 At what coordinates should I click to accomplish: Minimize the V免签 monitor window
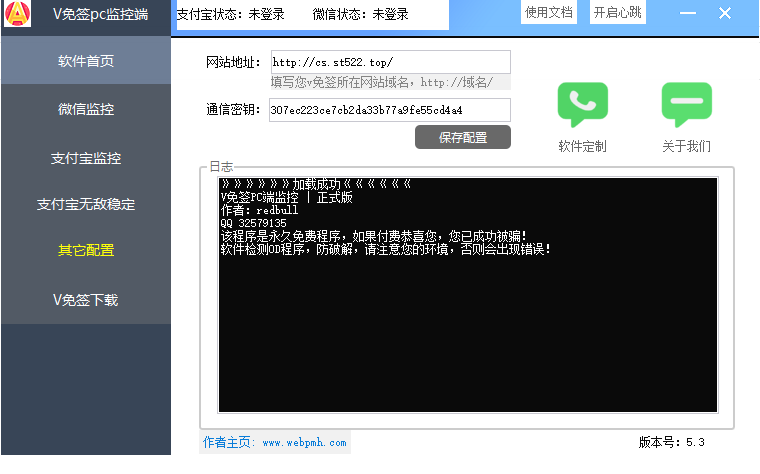pos(687,13)
